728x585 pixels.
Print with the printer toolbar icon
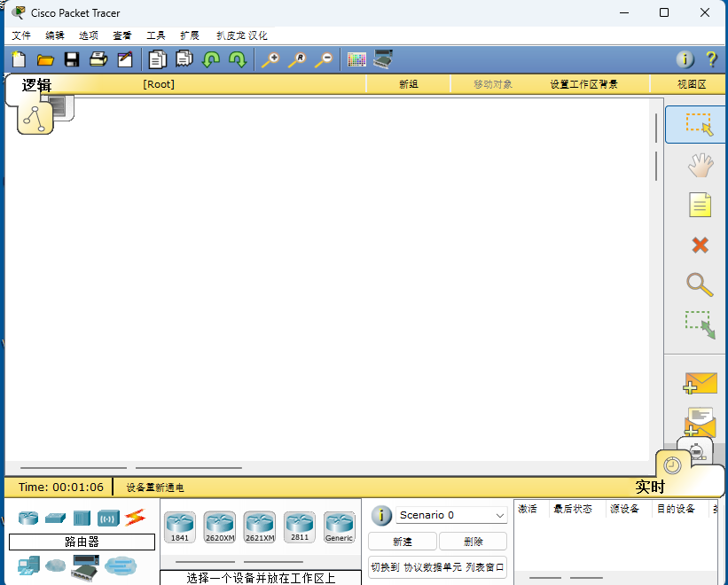coord(98,59)
